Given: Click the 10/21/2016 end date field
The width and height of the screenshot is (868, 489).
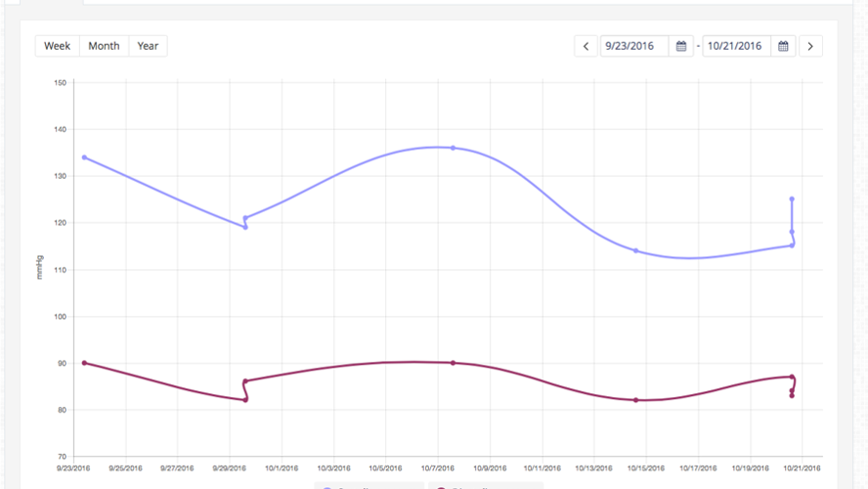Looking at the screenshot, I should click(x=735, y=46).
